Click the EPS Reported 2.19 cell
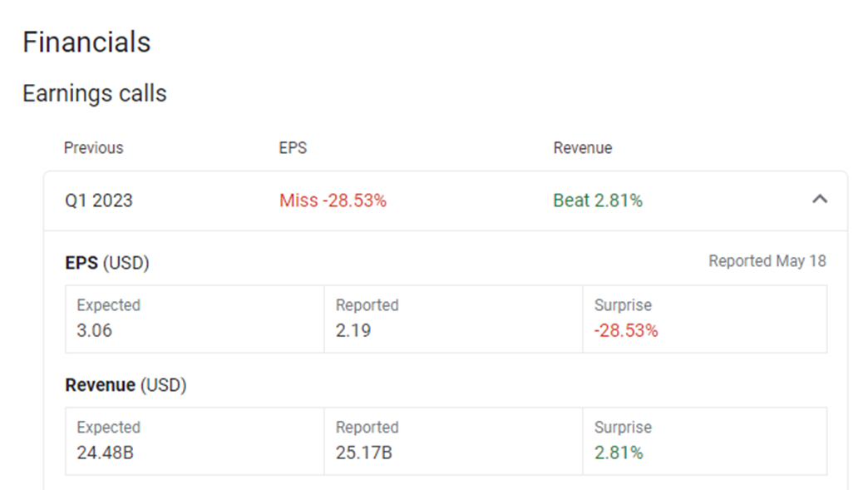The width and height of the screenshot is (868, 490). [x=453, y=319]
